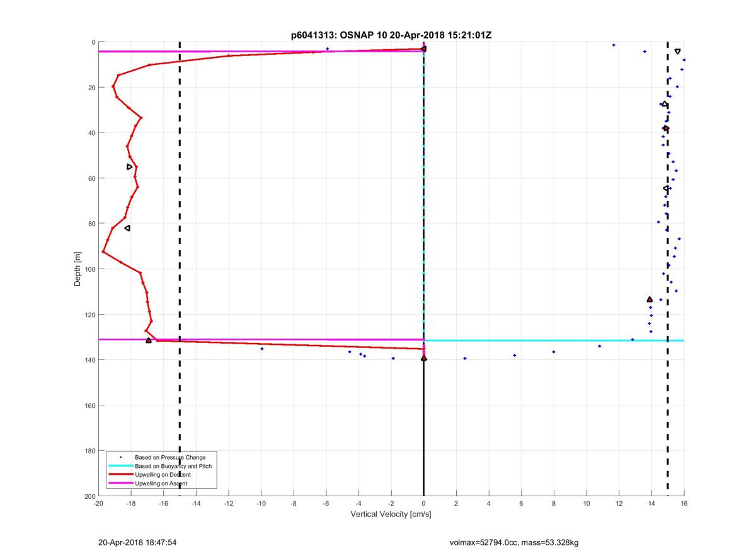This screenshot has width=756, height=558.
Task: Click the y-axis tick label '140'
Action: (x=89, y=360)
